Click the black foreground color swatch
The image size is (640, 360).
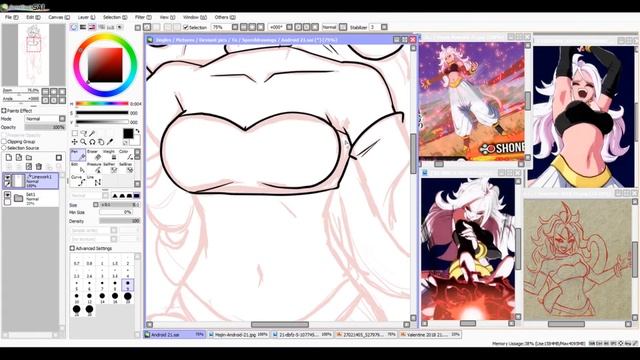tap(128, 133)
